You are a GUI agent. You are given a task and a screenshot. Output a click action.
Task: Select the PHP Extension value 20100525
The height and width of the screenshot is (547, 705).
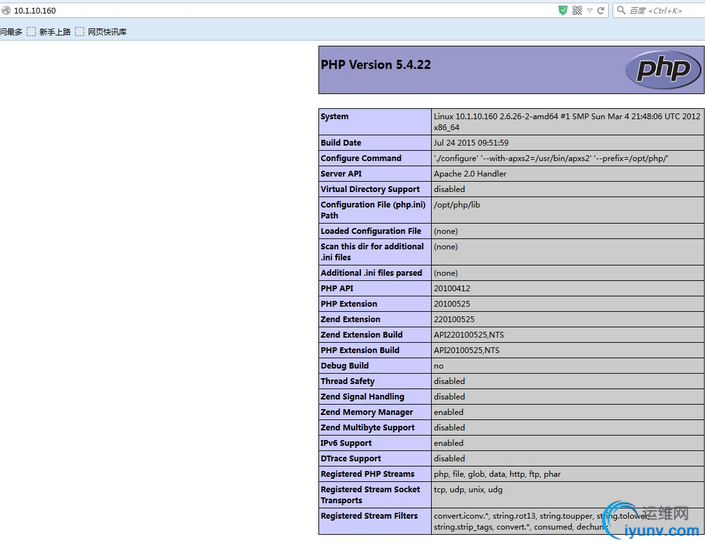coord(452,304)
